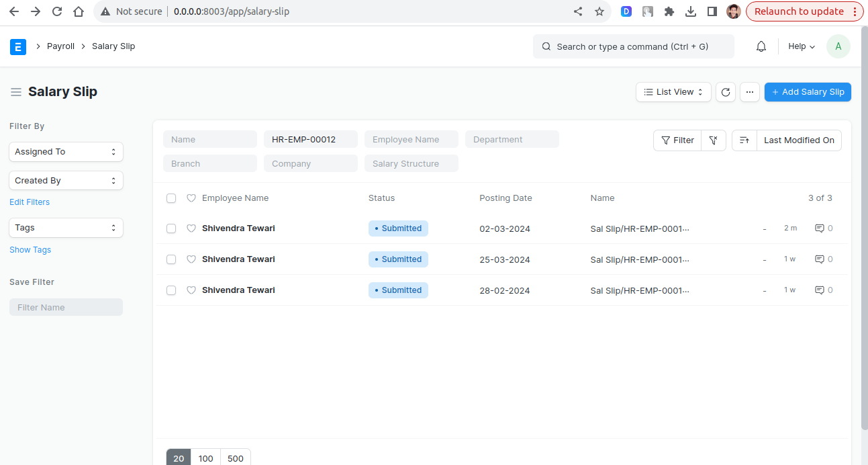Image resolution: width=868 pixels, height=465 pixels.
Task: Refresh the Salary Slip list
Action: 725,92
